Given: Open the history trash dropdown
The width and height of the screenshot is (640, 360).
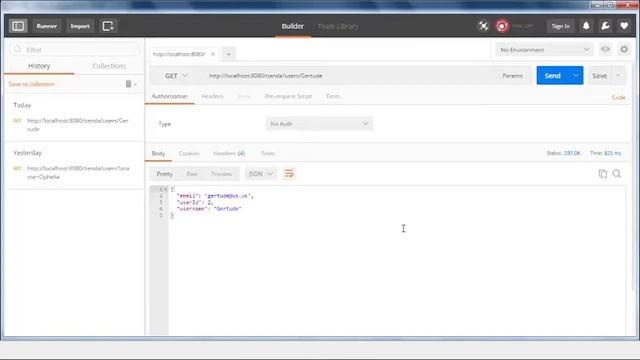Looking at the screenshot, I should (131, 84).
